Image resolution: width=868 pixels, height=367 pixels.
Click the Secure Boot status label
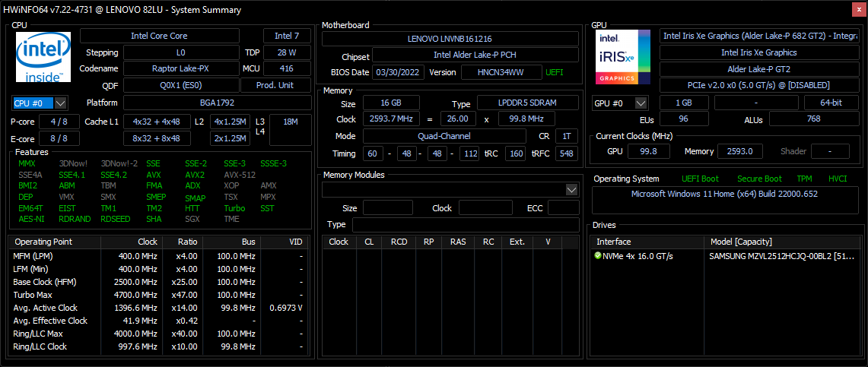click(x=759, y=179)
